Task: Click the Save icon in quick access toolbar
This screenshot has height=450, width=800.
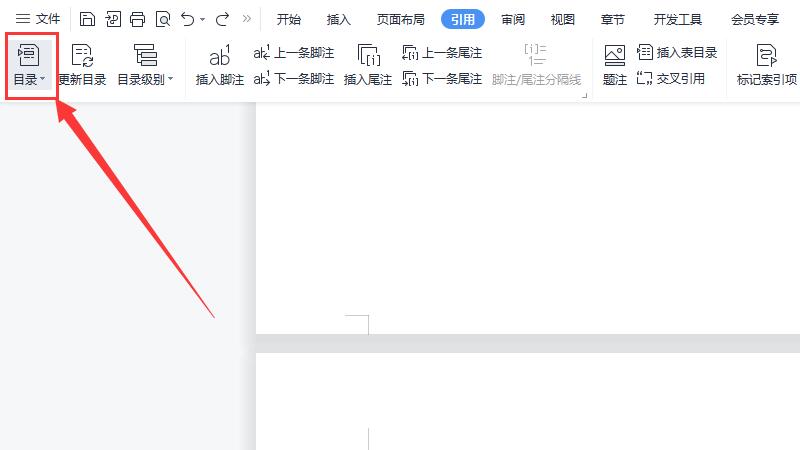Action: (x=88, y=19)
